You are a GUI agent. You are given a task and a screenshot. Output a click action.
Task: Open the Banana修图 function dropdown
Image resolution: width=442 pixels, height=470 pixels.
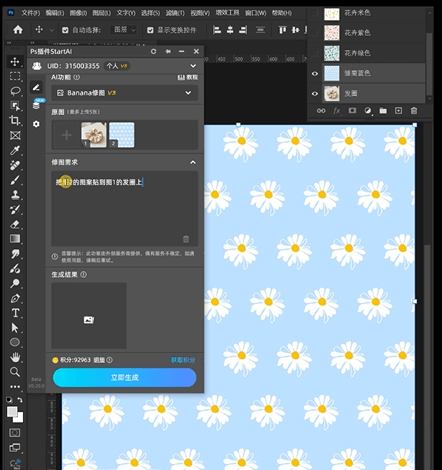125,93
